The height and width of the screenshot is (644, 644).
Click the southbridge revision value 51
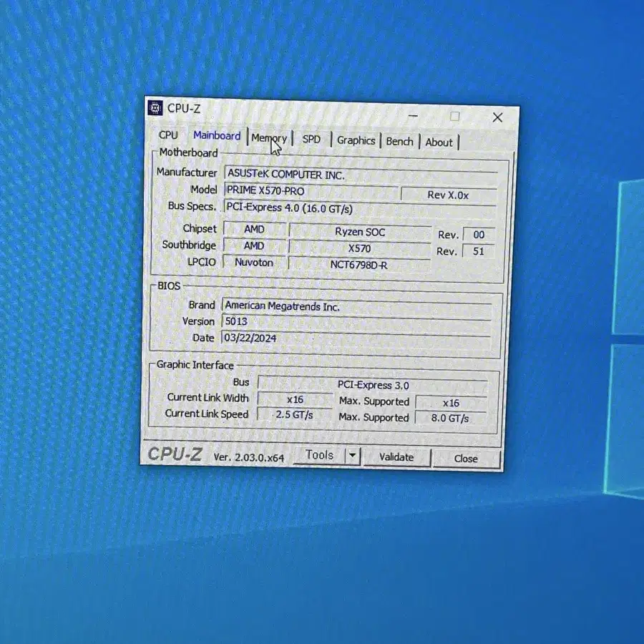479,251
